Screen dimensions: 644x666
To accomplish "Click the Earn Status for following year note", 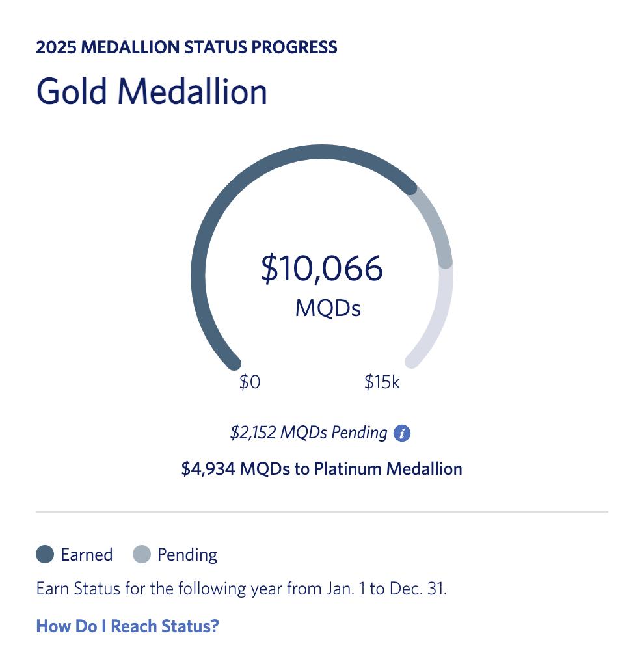I will tap(241, 590).
